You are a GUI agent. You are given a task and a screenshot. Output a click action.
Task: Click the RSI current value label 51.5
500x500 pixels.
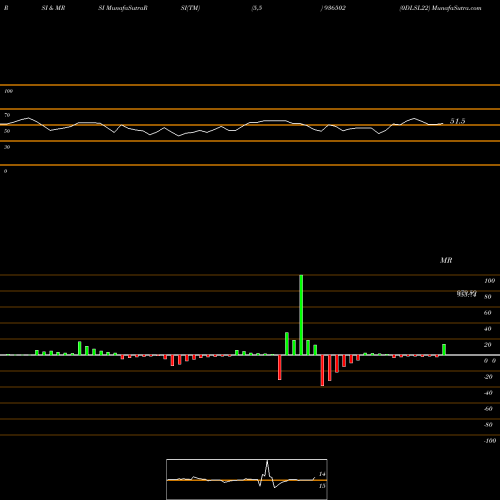(x=457, y=121)
